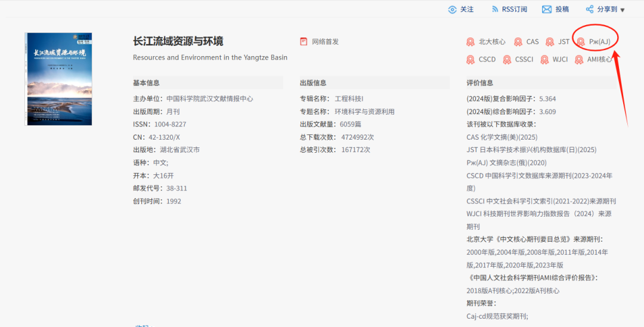Click the RSS feed icon

point(495,9)
